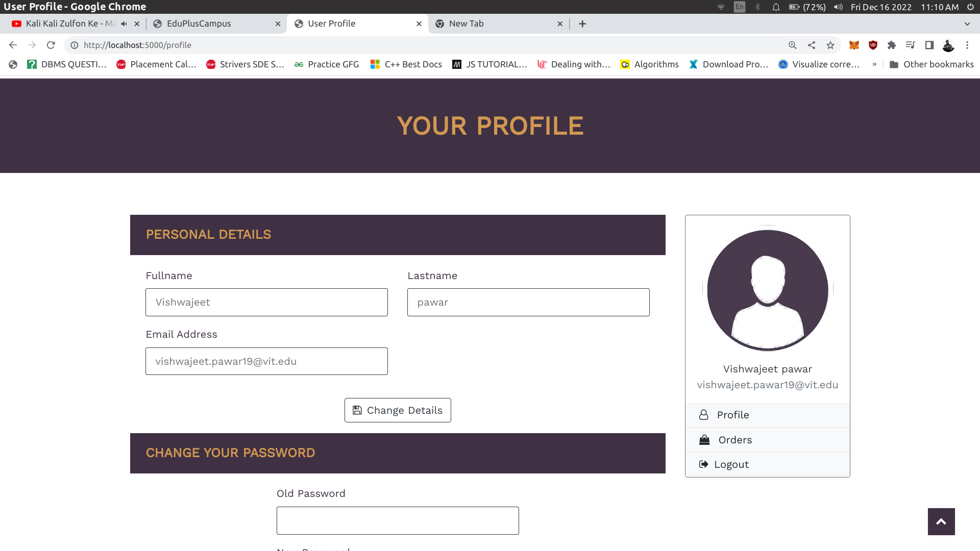Open the Extensions puzzle menu
Screen dimensions: 980x551
[x=892, y=45]
